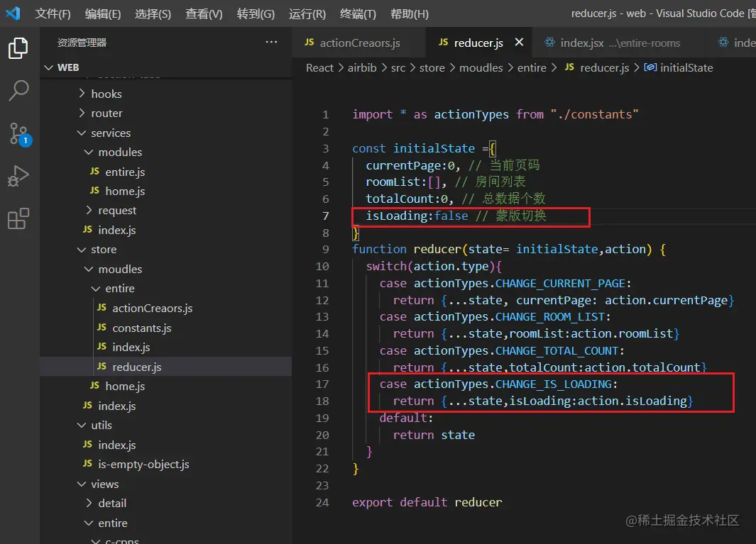Collapse the services folder
This screenshot has width=756, height=544.
82,133
